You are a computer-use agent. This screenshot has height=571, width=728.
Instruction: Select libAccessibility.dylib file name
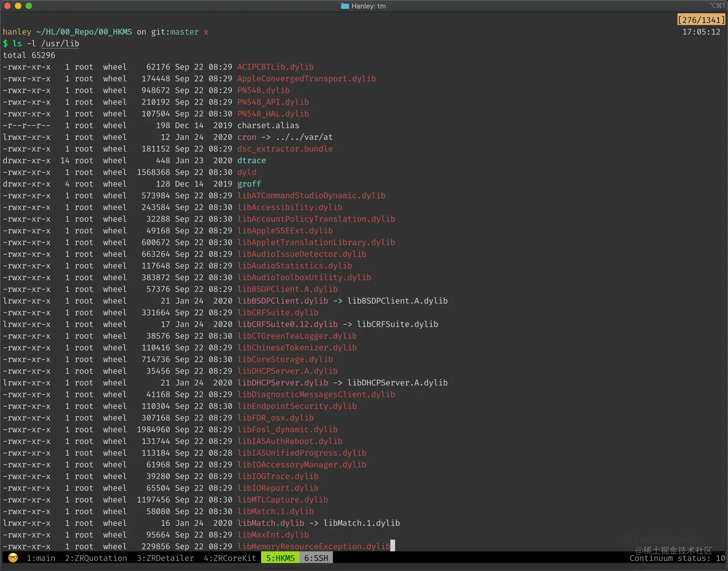coord(290,207)
